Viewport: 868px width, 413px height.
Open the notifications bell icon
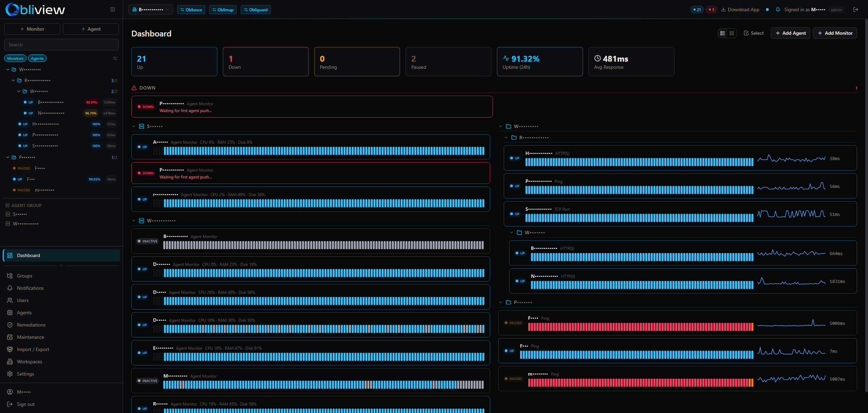pyautogui.click(x=778, y=10)
